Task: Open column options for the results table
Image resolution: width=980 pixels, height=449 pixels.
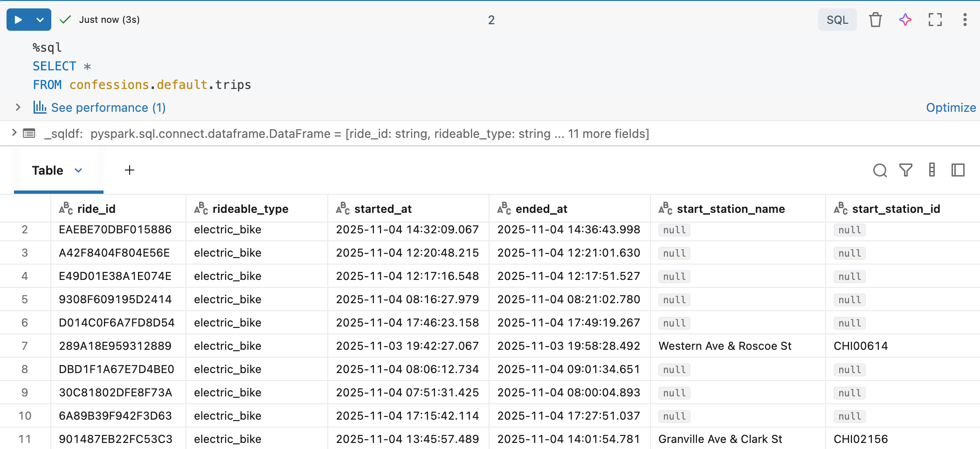Action: (932, 170)
